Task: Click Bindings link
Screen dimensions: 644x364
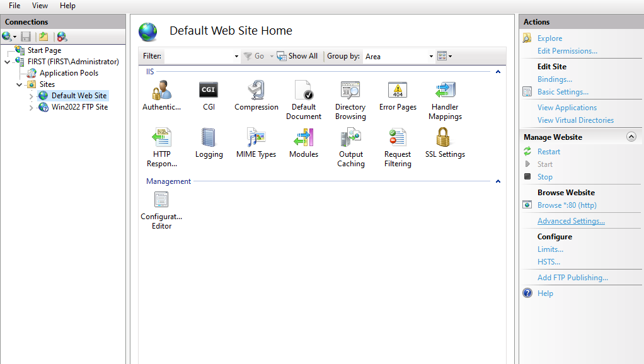Action: point(555,79)
